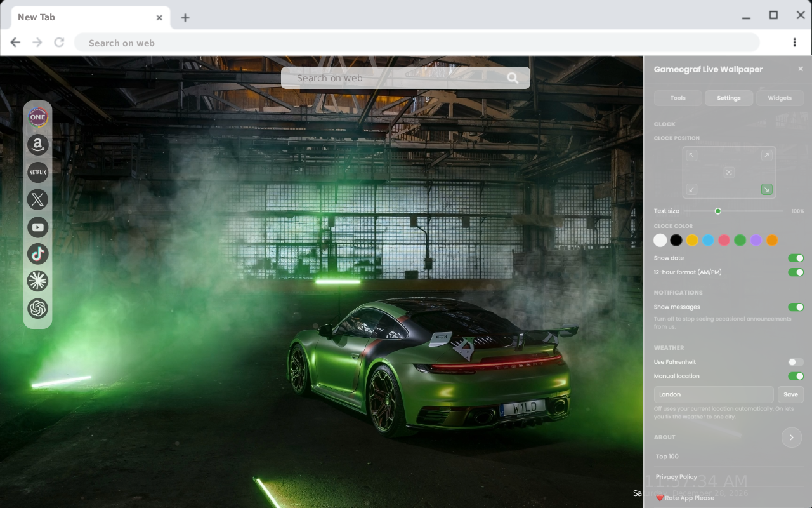Select the purple clock color swatch
This screenshot has height=508, width=812.
(x=756, y=240)
